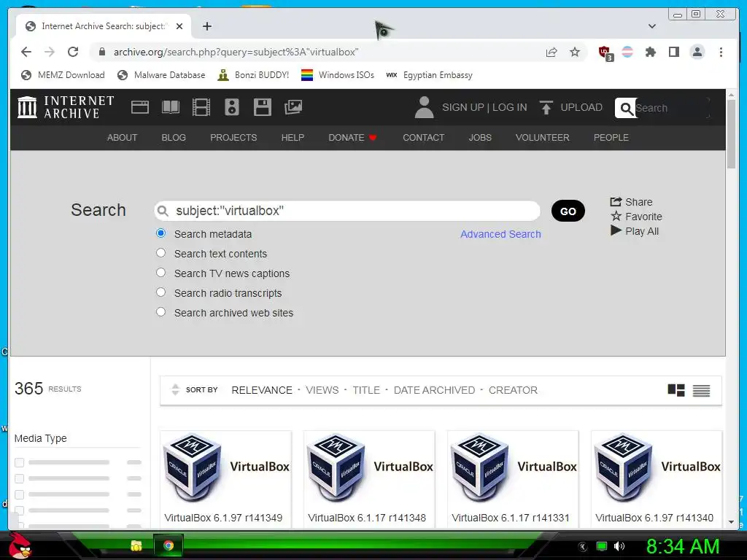This screenshot has width=747, height=560.
Task: Click the page vertical scrollbar thumb
Action: (x=731, y=134)
